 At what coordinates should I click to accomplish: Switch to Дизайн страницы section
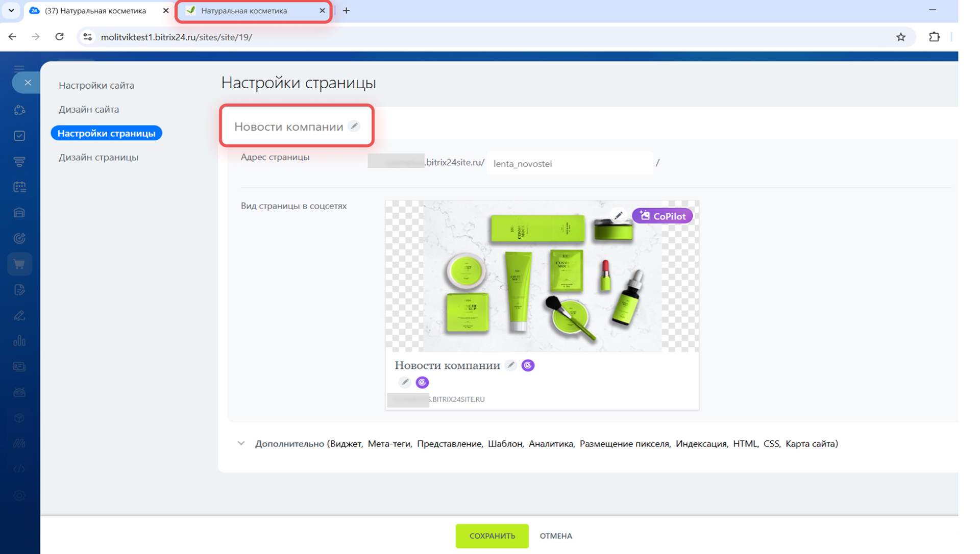click(x=99, y=157)
